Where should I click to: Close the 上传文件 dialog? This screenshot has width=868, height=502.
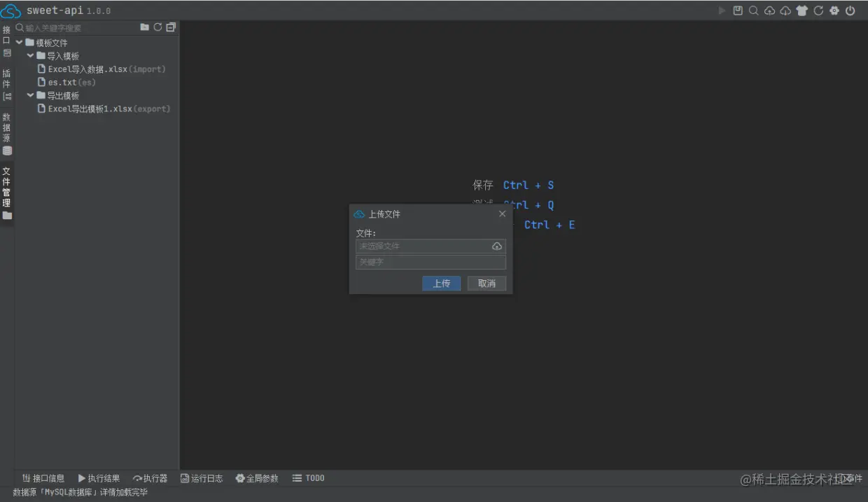pyautogui.click(x=502, y=214)
